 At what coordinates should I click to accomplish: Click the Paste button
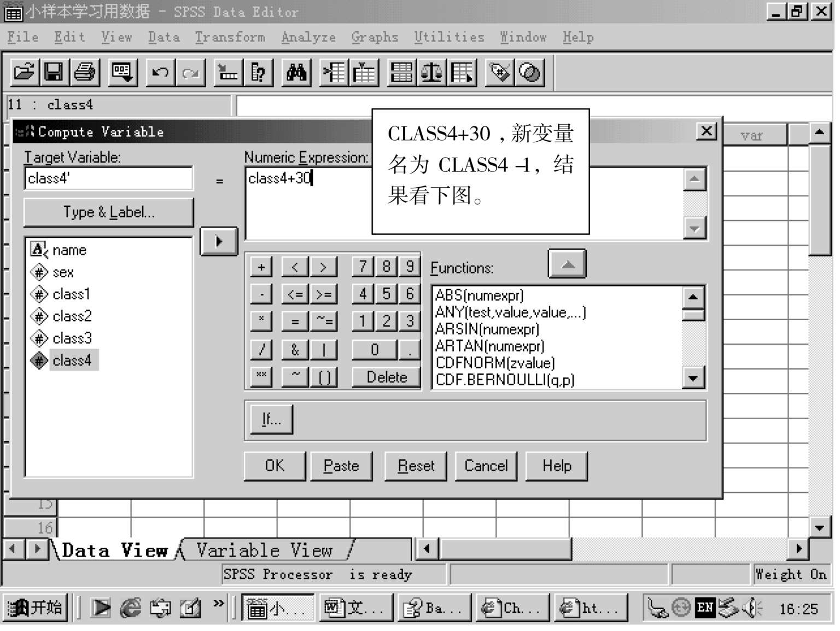(x=341, y=466)
